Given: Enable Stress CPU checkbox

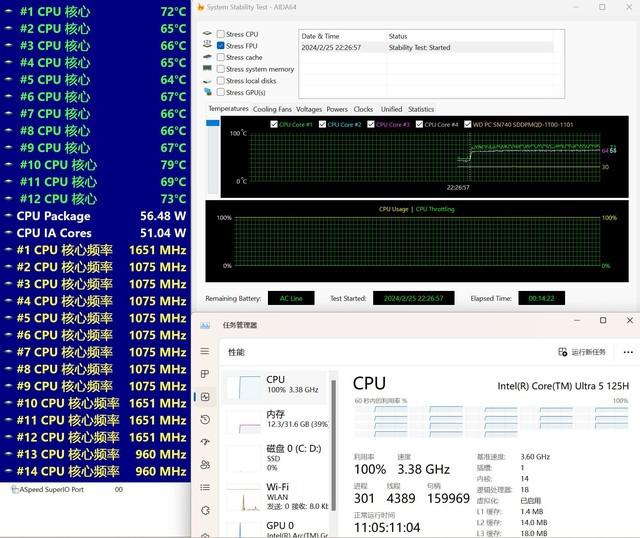Looking at the screenshot, I should [x=220, y=34].
